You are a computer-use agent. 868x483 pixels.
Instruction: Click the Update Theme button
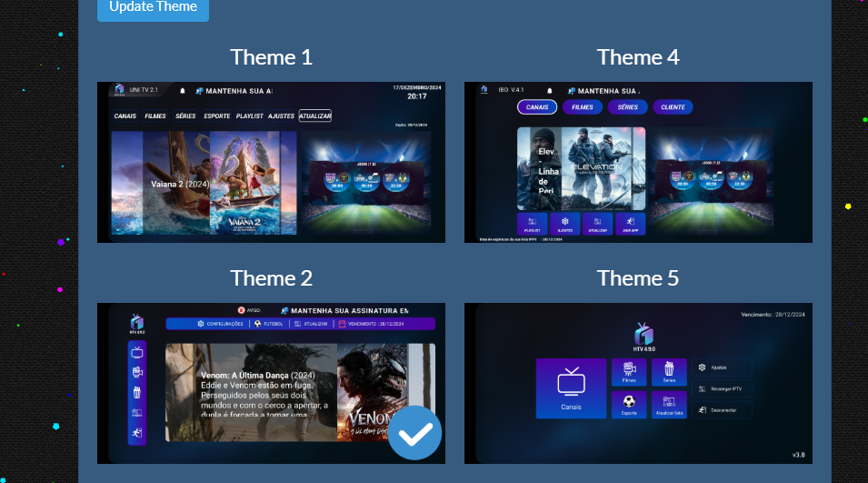[x=153, y=8]
